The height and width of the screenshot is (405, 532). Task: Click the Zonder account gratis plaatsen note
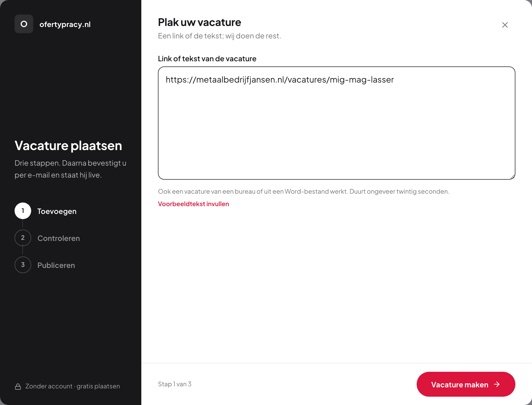pyautogui.click(x=72, y=386)
